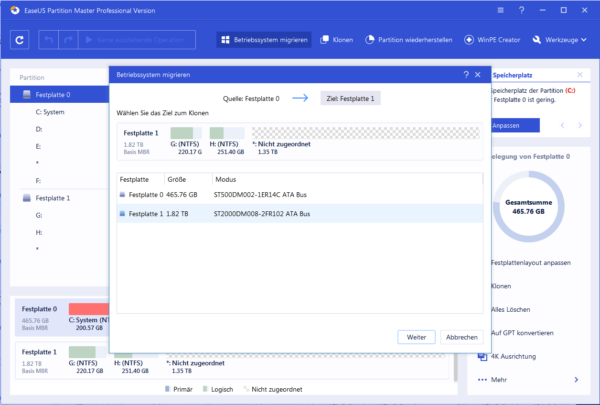Viewport: 600px width, 405px height.
Task: Open Betriebssystem migrieren tool
Action: 264,40
